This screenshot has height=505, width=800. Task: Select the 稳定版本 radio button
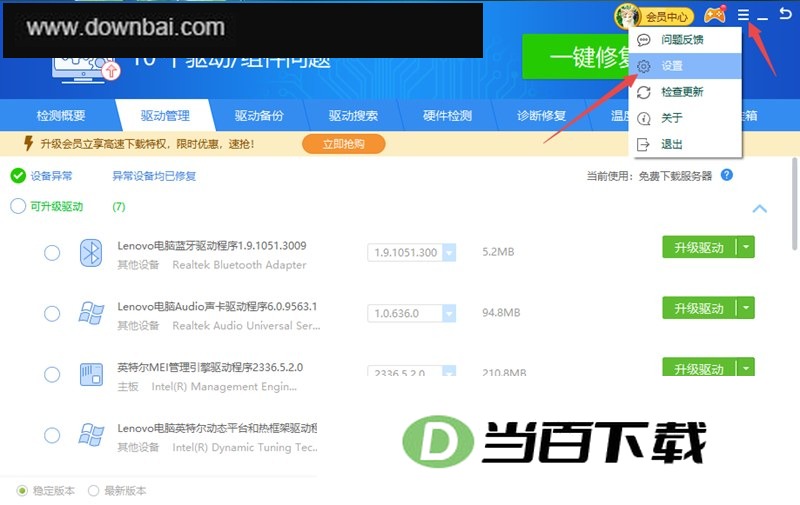(x=22, y=491)
